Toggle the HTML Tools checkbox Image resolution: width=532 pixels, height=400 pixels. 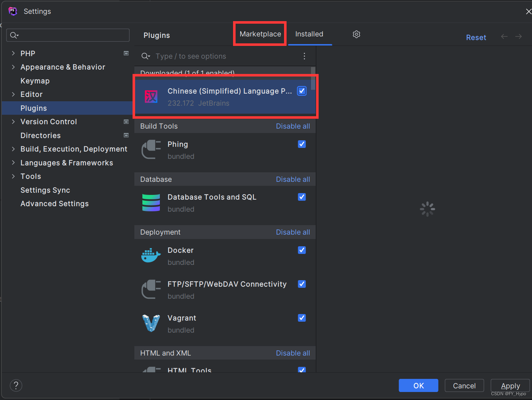click(x=302, y=369)
